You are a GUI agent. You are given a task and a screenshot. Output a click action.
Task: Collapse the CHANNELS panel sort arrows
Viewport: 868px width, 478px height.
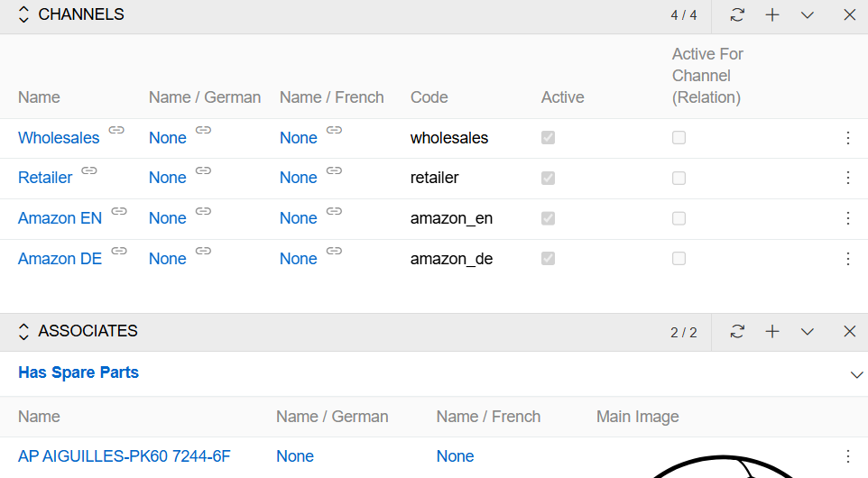[x=23, y=14]
